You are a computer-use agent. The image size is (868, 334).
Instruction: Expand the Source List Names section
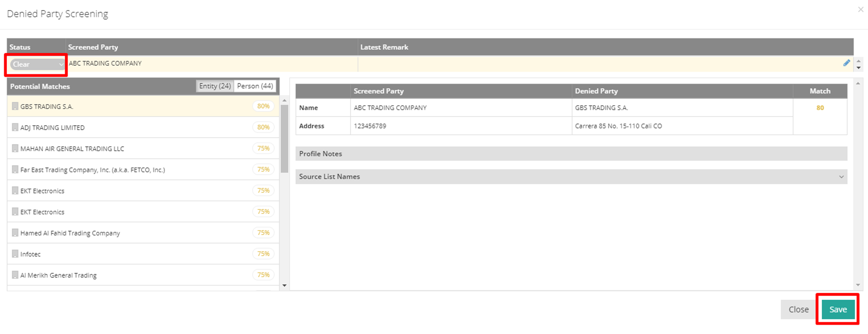(571, 177)
